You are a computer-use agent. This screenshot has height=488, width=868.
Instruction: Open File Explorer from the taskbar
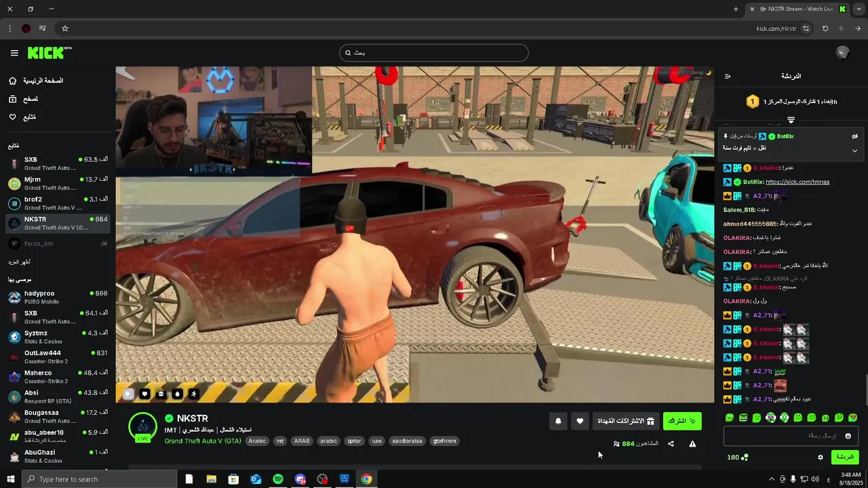pos(212,479)
